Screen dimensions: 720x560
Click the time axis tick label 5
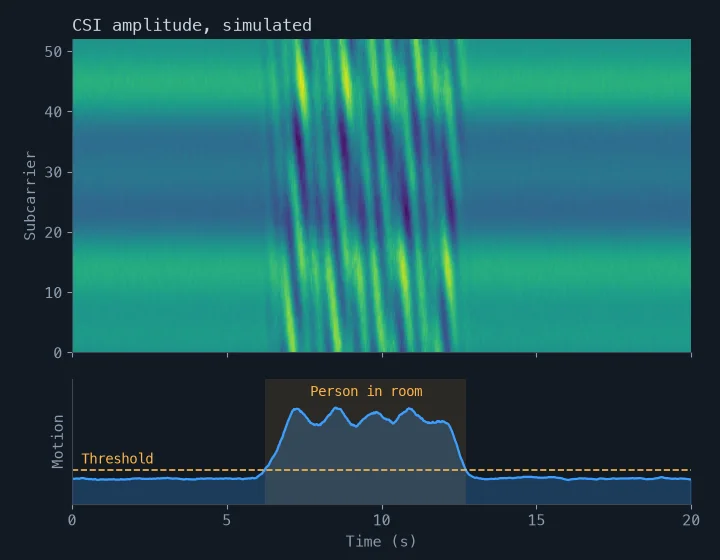click(227, 520)
